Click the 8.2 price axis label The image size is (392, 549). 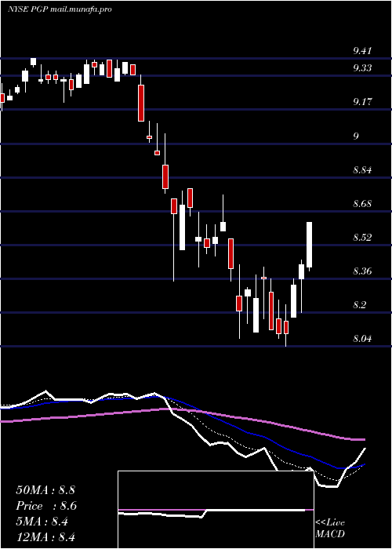click(x=359, y=305)
